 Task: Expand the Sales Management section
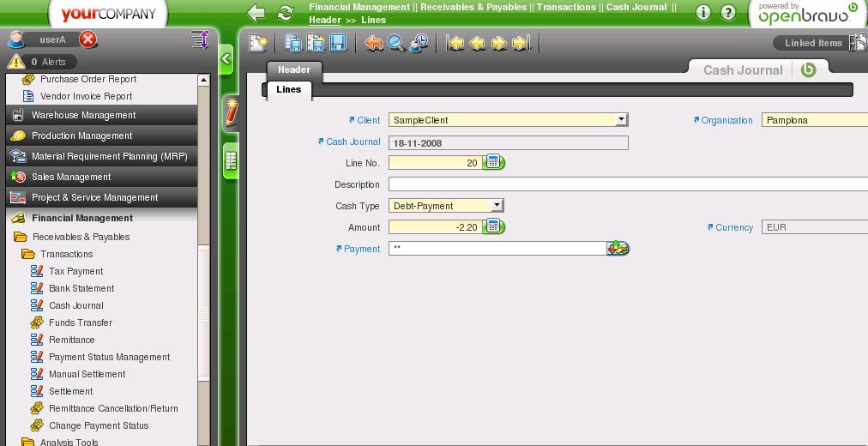(102, 177)
